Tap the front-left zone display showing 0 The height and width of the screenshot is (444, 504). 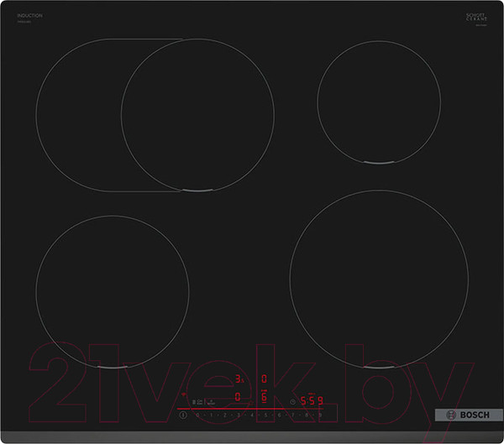click(238, 397)
